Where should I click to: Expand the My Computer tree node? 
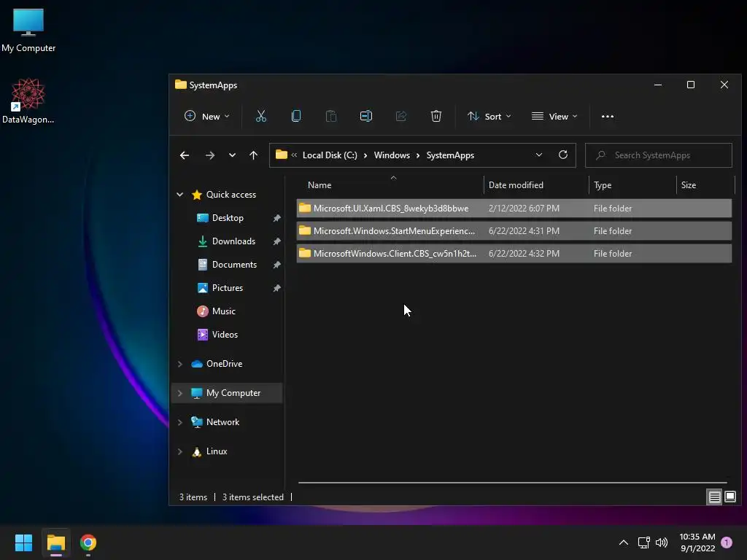coord(179,393)
